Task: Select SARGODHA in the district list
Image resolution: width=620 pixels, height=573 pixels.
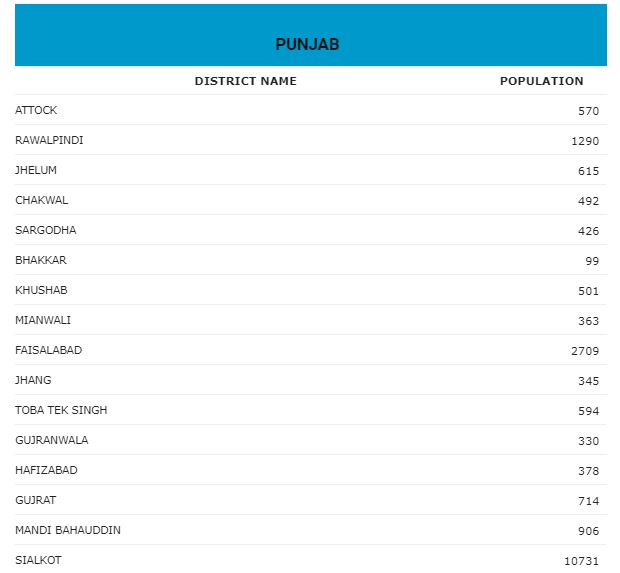Action: tap(45, 230)
